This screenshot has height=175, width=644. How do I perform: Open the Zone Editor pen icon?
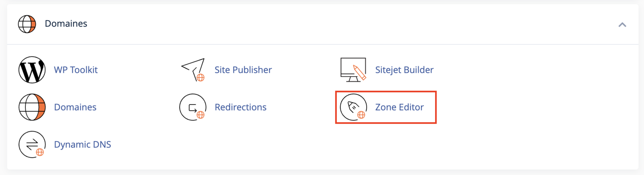pos(353,107)
